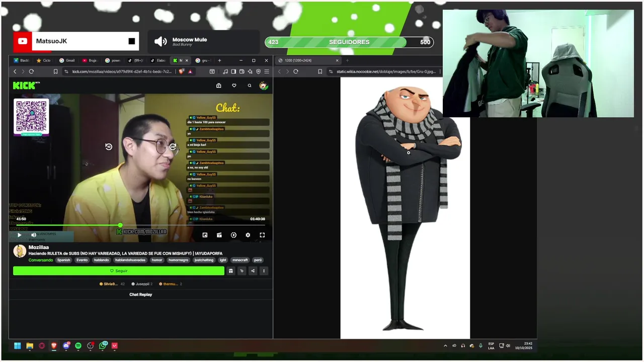Switch to the Gmail browser tab
Image resolution: width=644 pixels, height=362 pixels.
click(x=67, y=60)
